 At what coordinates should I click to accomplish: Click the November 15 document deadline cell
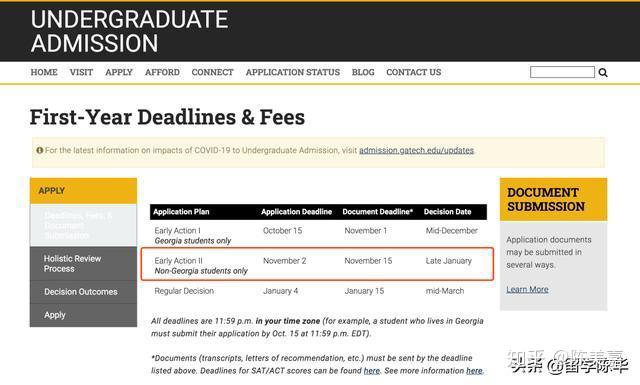368,261
